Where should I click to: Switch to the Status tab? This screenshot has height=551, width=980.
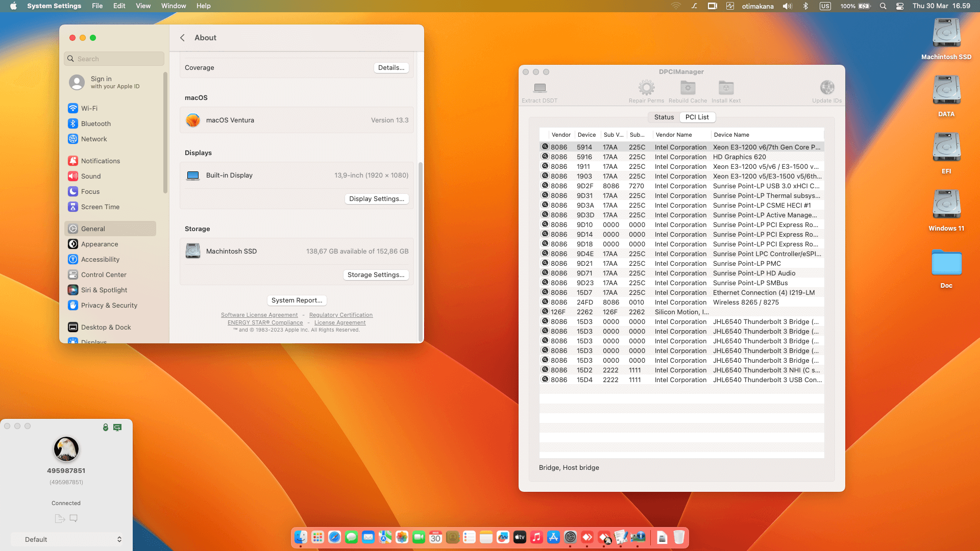[664, 117]
